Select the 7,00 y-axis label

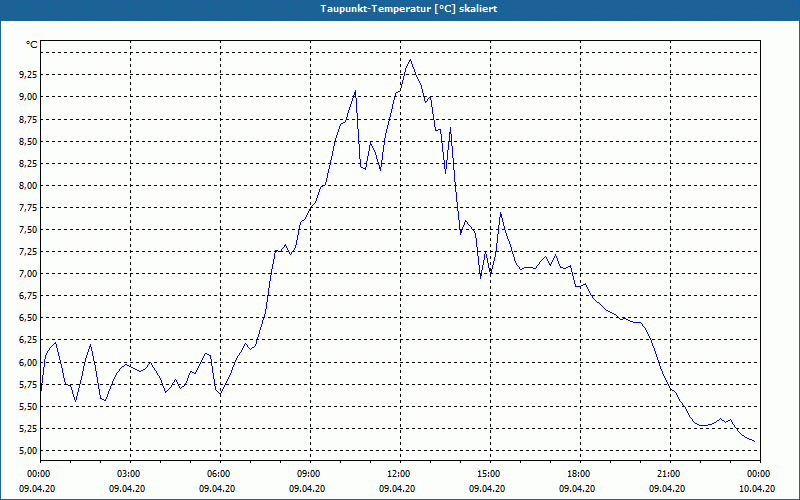(28, 274)
